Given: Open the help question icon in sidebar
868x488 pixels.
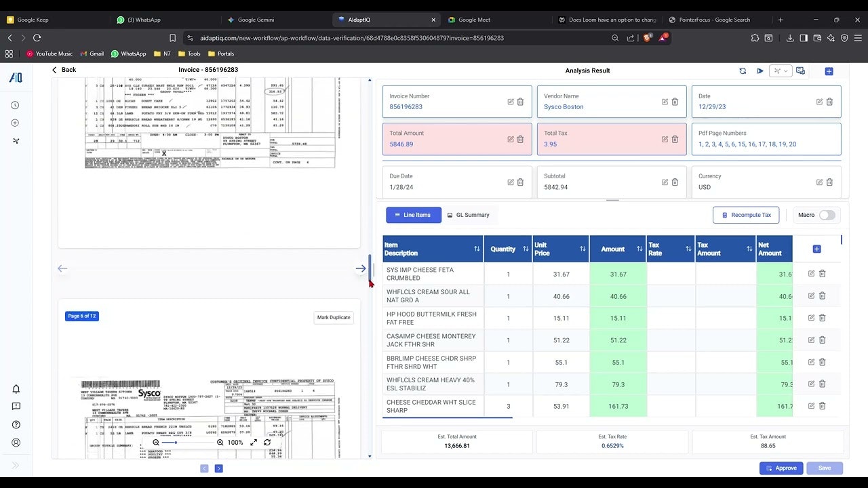Looking at the screenshot, I should tap(16, 425).
